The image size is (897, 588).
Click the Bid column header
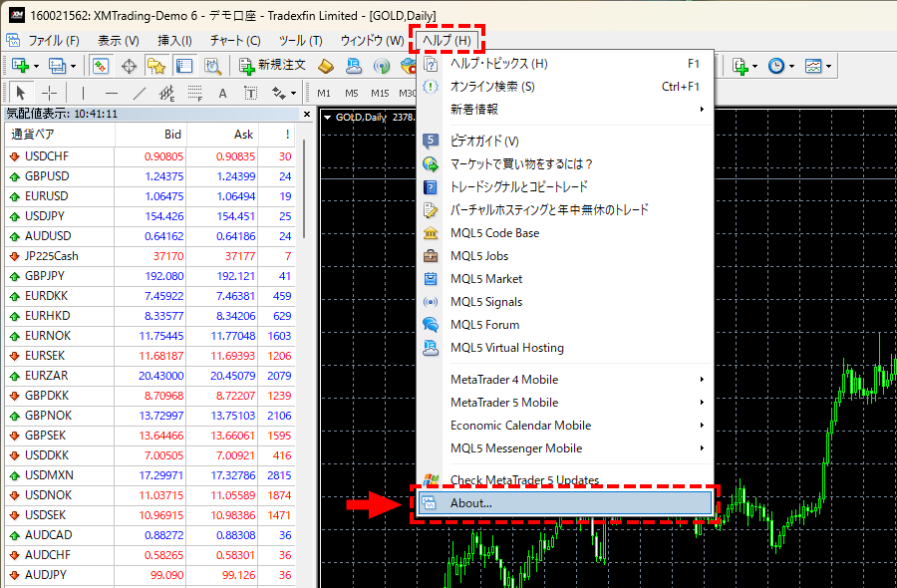151,135
